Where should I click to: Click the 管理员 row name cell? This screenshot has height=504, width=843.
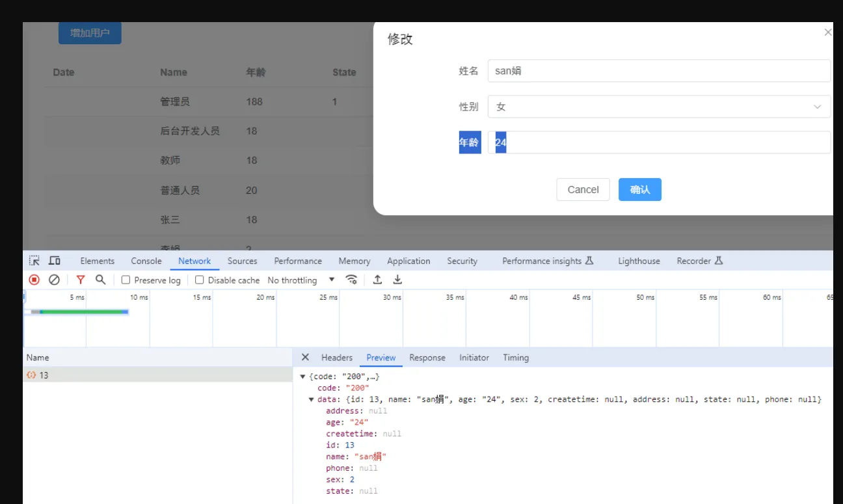coord(175,101)
